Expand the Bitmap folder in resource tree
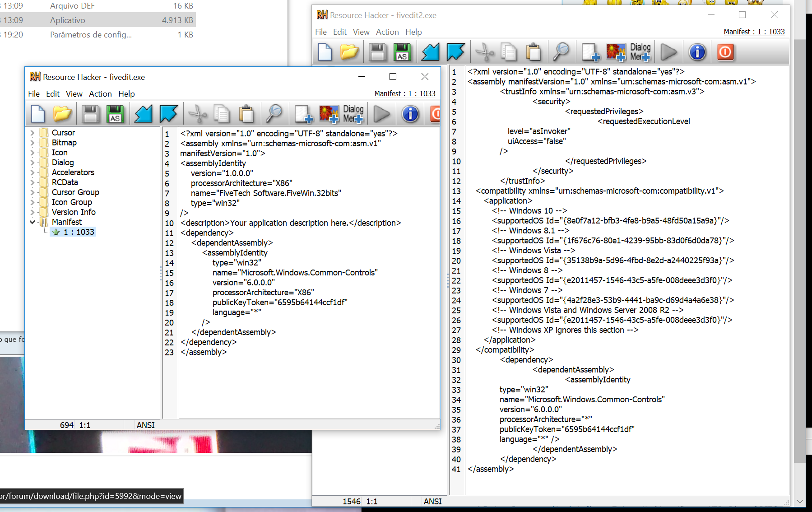 32,143
